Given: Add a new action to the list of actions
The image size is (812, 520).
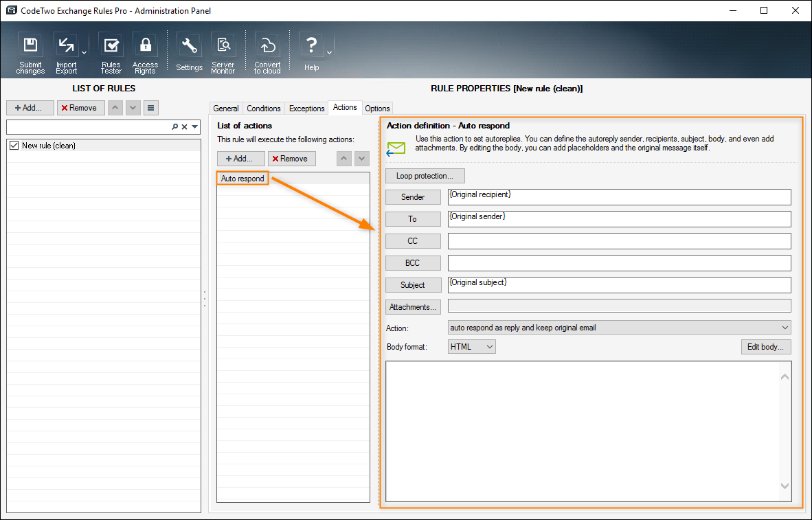Looking at the screenshot, I should (241, 159).
